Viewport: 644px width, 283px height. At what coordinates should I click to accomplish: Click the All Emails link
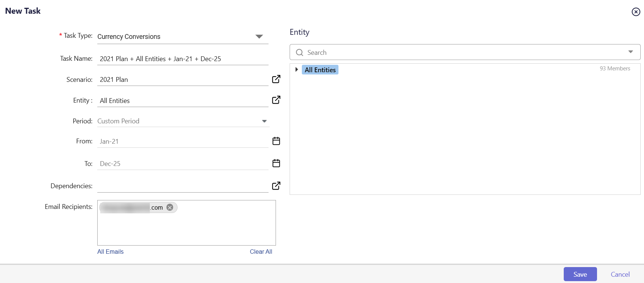[110, 252]
